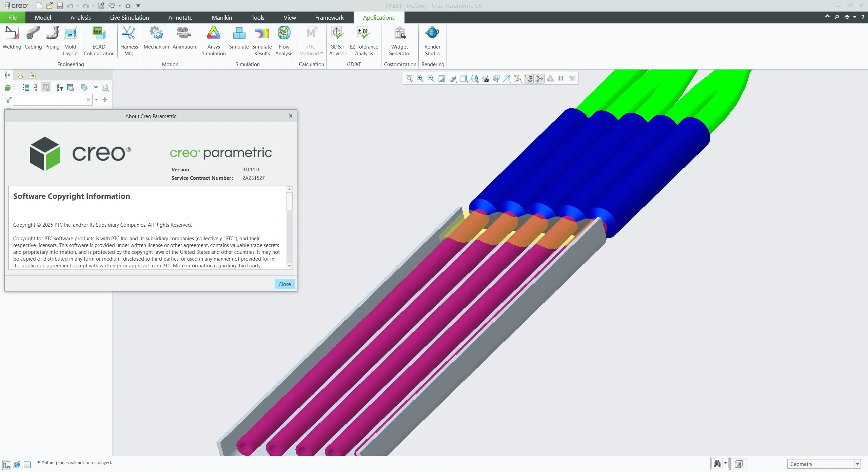Open the datum display filters dropdown
Image resolution: width=868 pixels, height=472 pixels.
click(518, 79)
